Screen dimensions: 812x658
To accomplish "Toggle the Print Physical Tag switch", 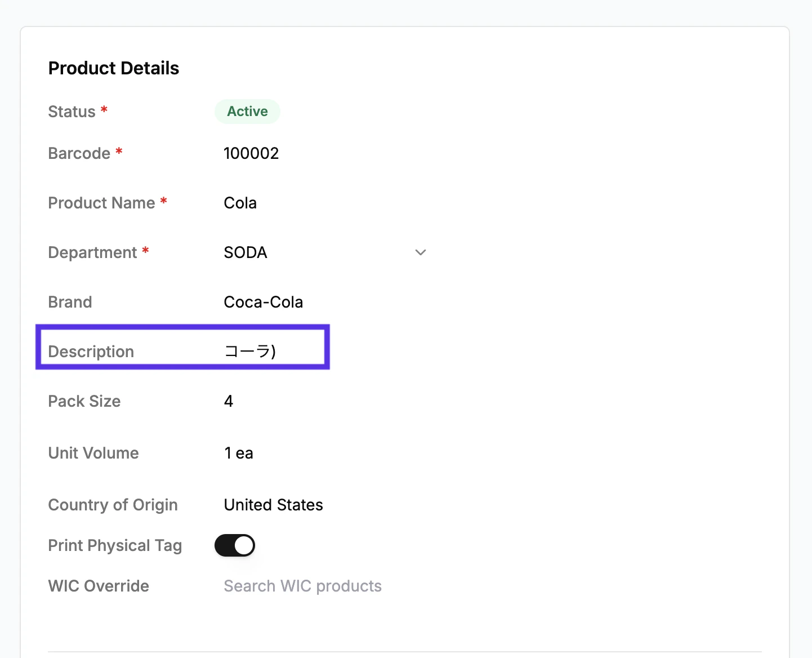I will [235, 545].
